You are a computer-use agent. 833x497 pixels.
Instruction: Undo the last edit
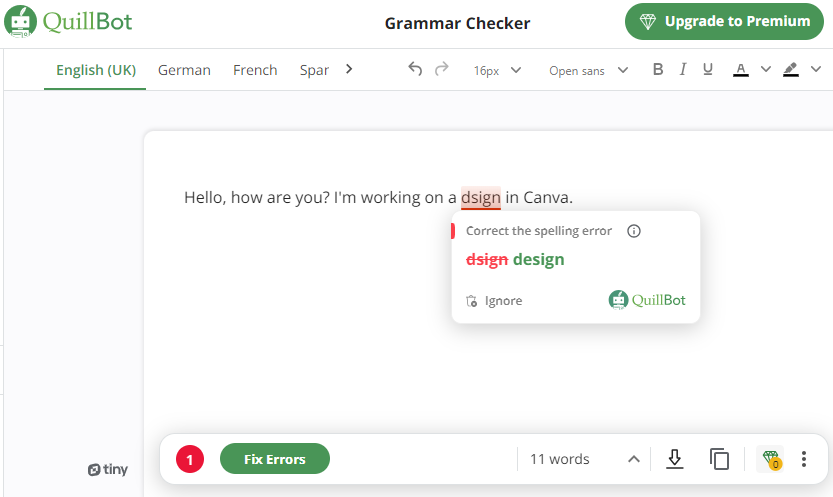pyautogui.click(x=415, y=69)
